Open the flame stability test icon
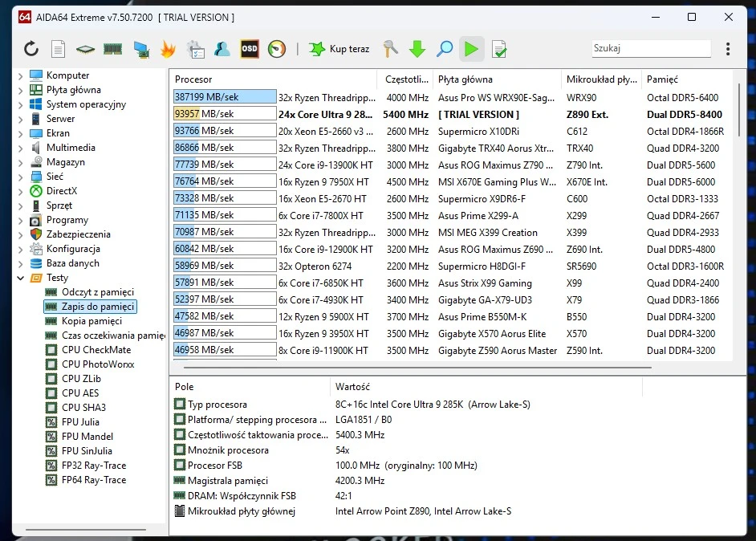 click(x=168, y=49)
